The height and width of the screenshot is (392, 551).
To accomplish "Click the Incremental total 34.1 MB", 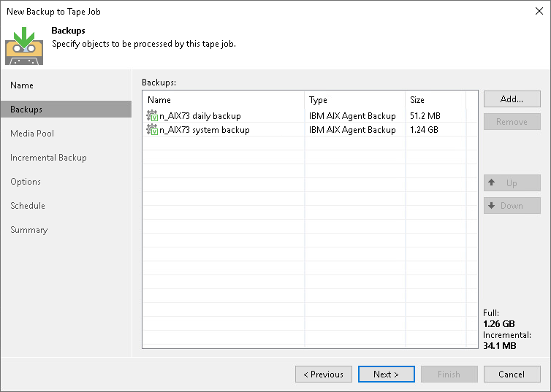I will tap(499, 346).
